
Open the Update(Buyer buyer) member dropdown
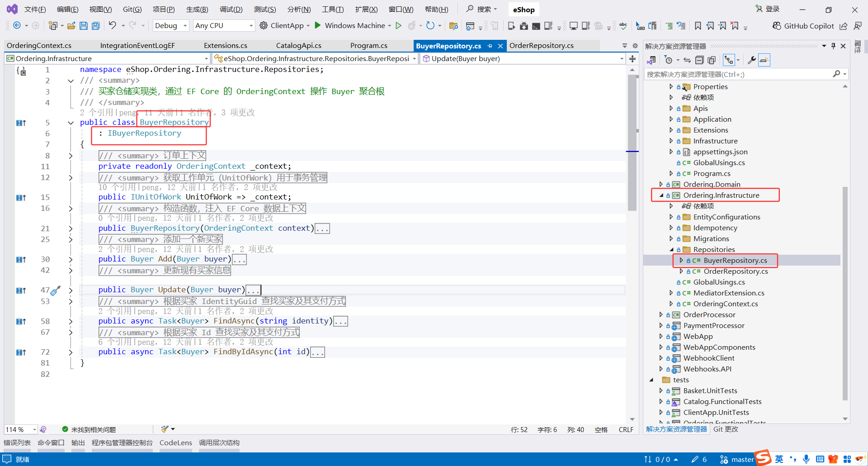click(x=523, y=58)
